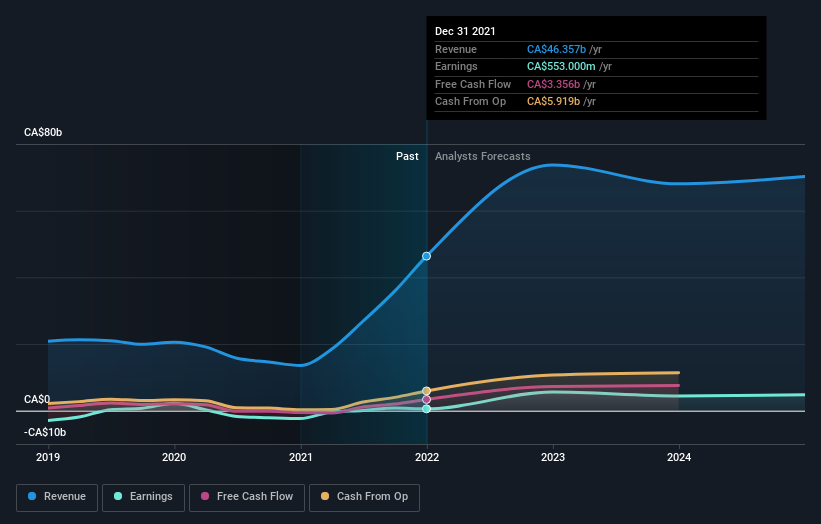The image size is (821, 524).
Task: Toggle the Cash From Op legend button
Action: [x=364, y=497]
